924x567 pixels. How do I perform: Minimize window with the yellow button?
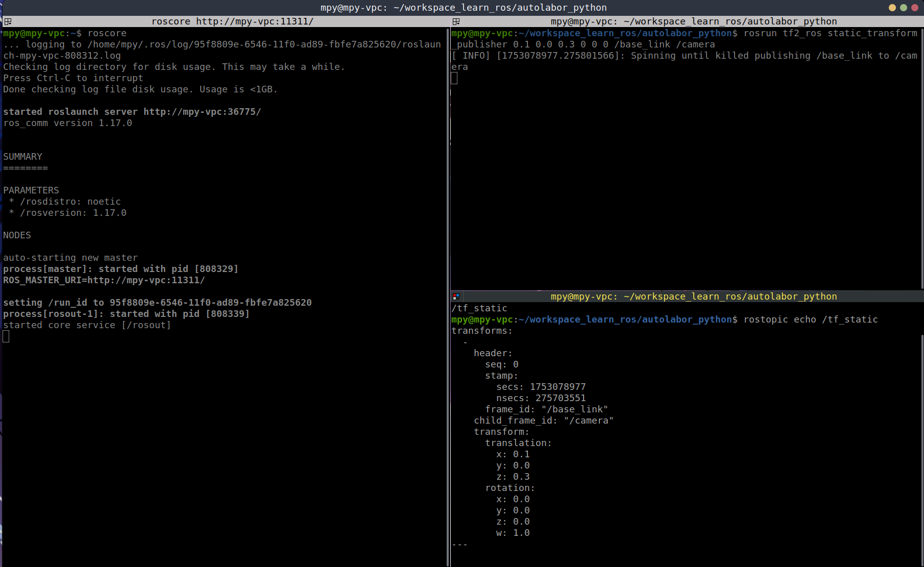(x=892, y=8)
